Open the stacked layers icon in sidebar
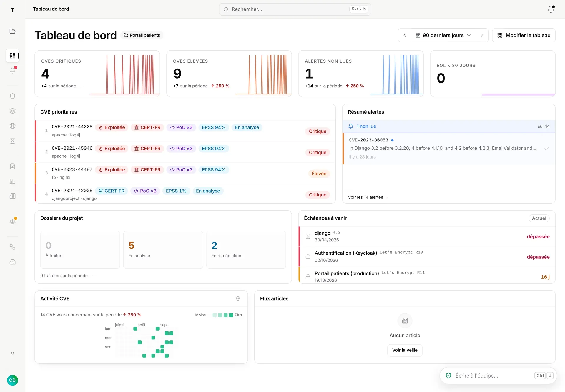565x392 pixels. click(x=12, y=111)
